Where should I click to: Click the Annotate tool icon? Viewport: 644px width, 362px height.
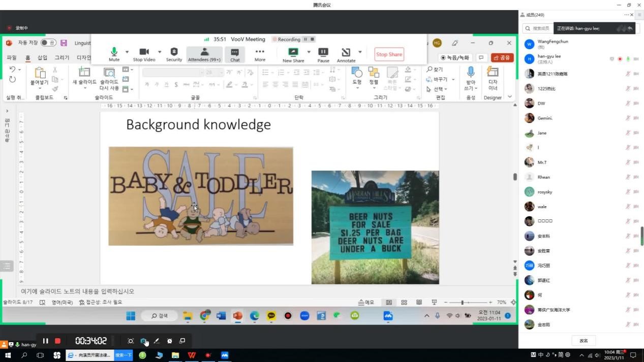346,52
